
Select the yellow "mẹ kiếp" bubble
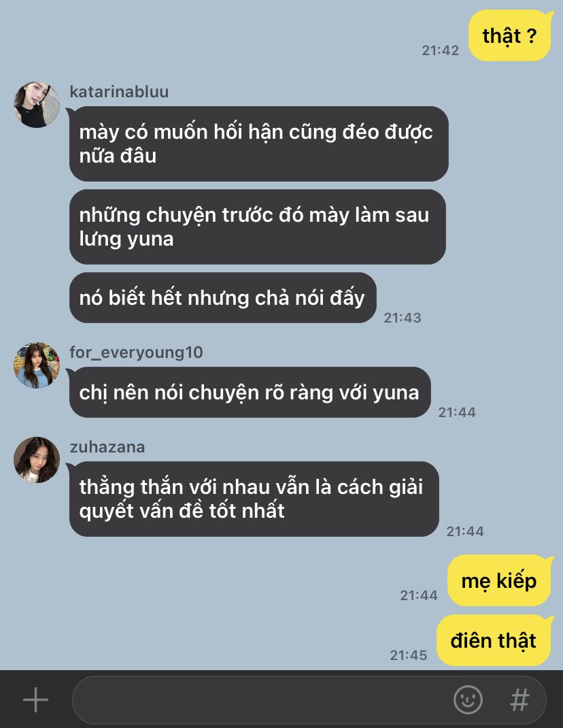coord(500,581)
